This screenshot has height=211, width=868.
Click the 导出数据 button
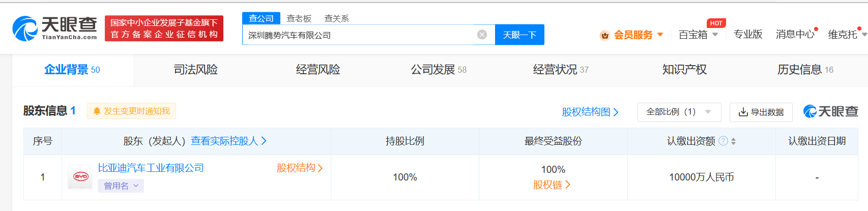tap(761, 112)
